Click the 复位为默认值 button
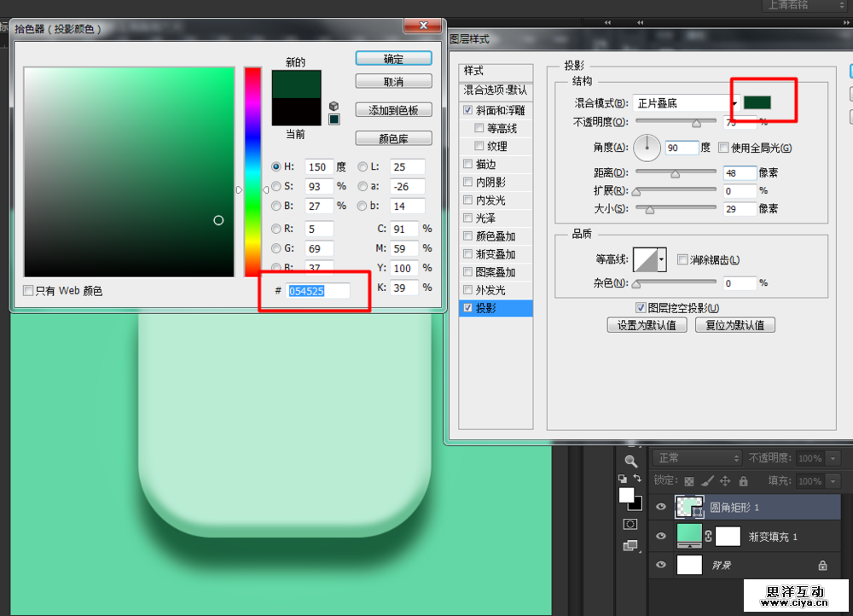 (735, 325)
